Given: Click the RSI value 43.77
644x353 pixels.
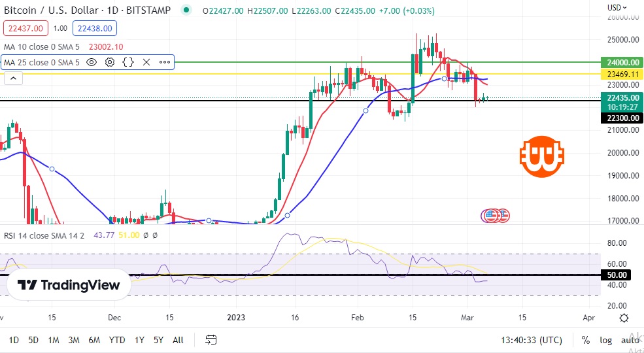Looking at the screenshot, I should pyautogui.click(x=105, y=235).
